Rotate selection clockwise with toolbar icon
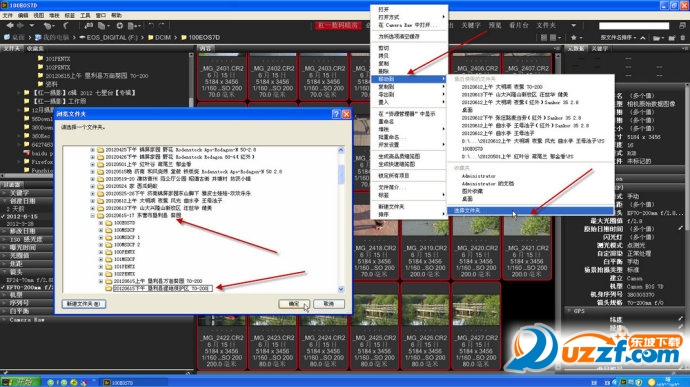Screen dimensions: 690x387 (x=161, y=26)
